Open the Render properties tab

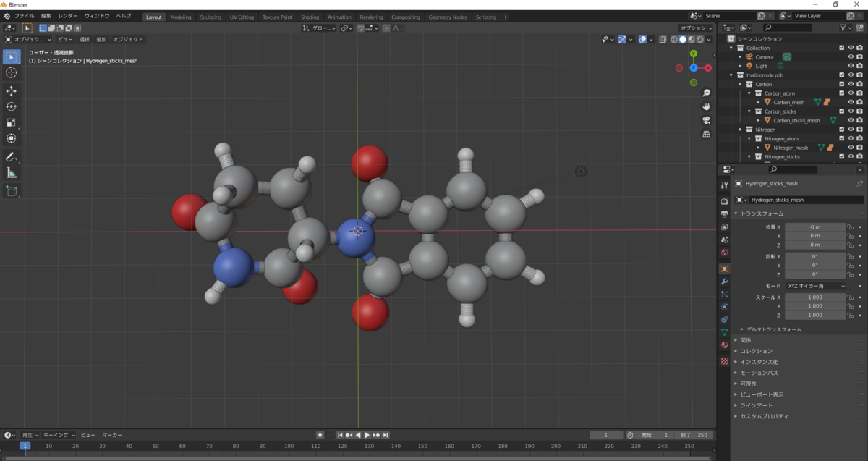pyautogui.click(x=724, y=201)
